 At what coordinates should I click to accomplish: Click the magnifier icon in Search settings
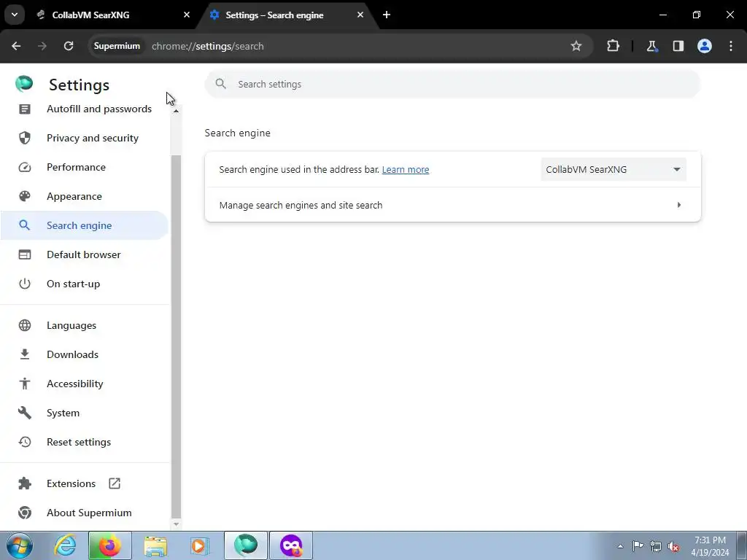pos(220,85)
